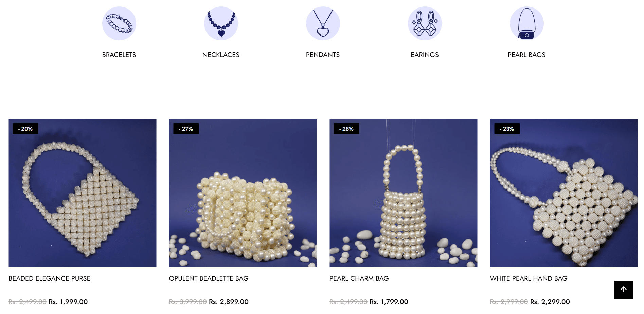Open the Necklaces category icon

tap(221, 23)
